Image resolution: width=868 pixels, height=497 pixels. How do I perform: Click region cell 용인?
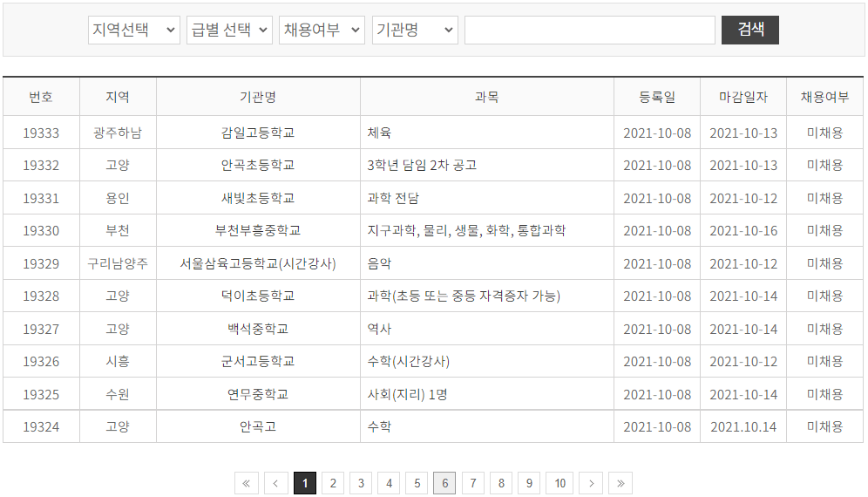[118, 198]
